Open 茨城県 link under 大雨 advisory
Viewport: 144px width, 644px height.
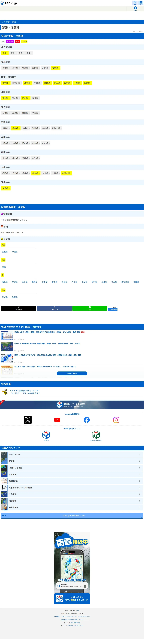tap(5, 252)
